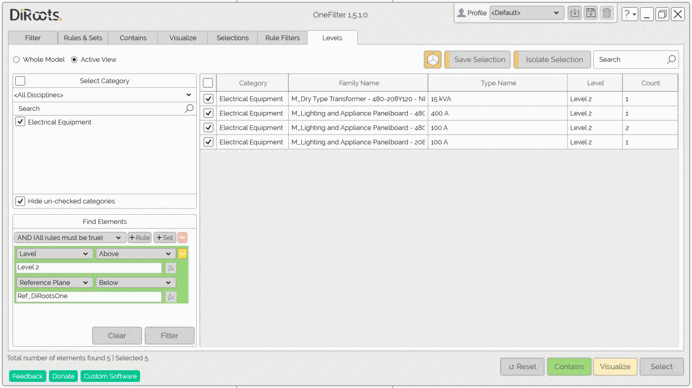The width and height of the screenshot is (692, 388).
Task: Sort by the Count column header
Action: coord(651,83)
